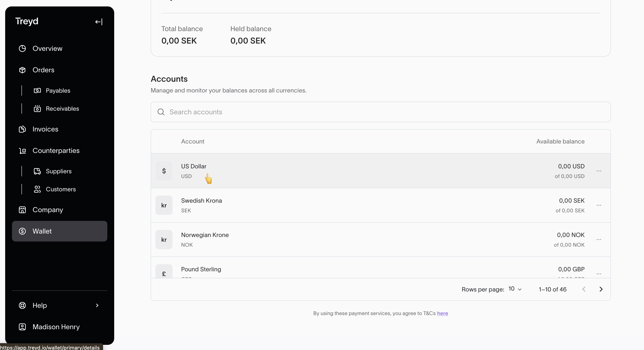The image size is (644, 350).
Task: Open the Madison Henry profile
Action: coord(56,327)
